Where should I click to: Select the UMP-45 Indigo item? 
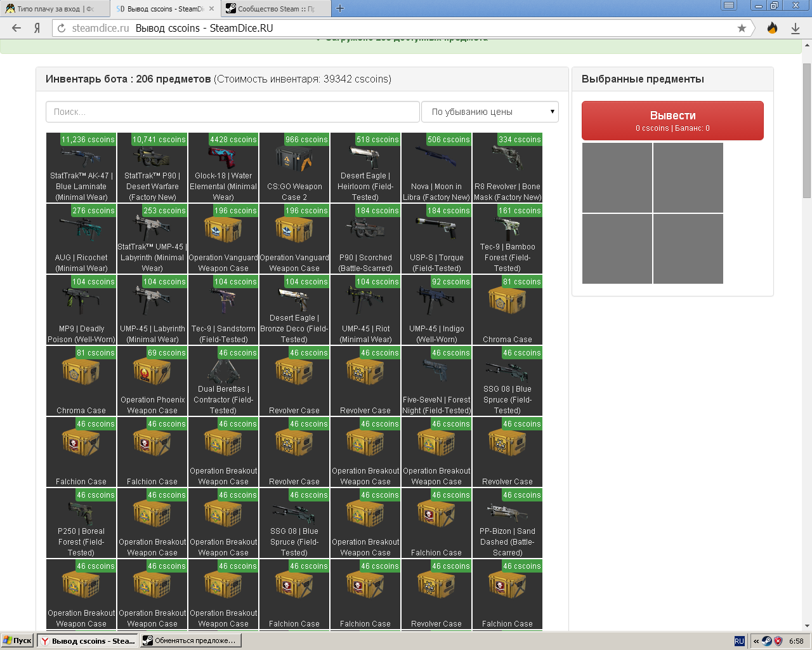(x=436, y=310)
